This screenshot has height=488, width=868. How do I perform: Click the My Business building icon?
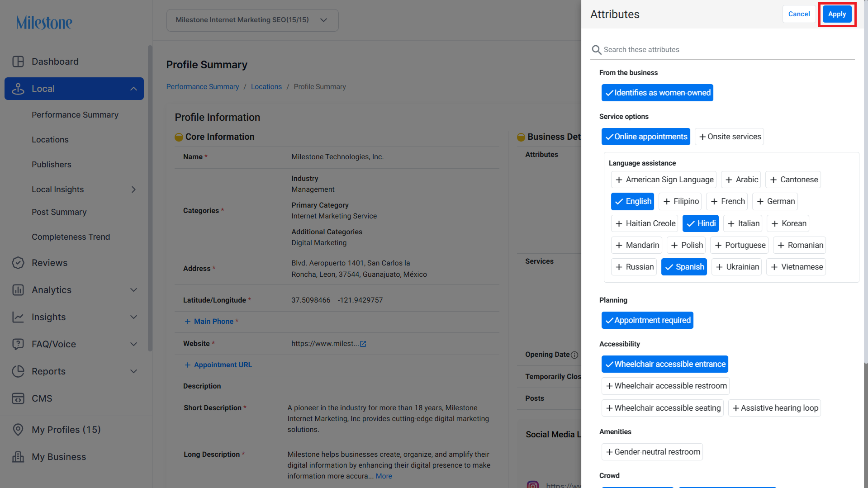point(18,457)
